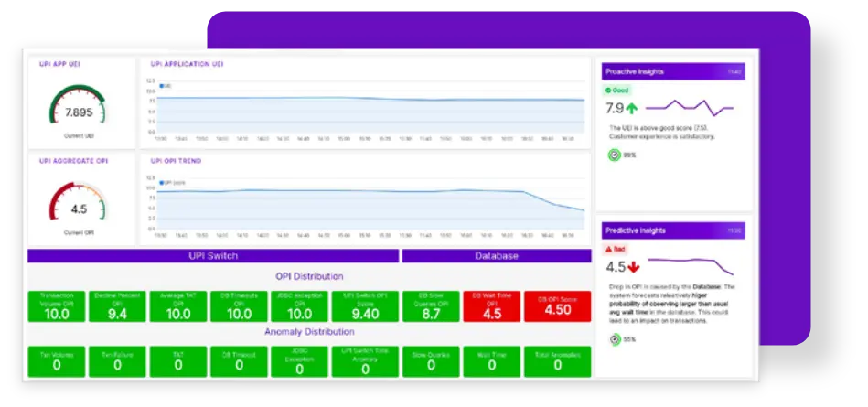Viewport: 868px width, 407px height.
Task: Click the UPI Aggregate OPI gauge showing 4.5
Action: tap(78, 204)
